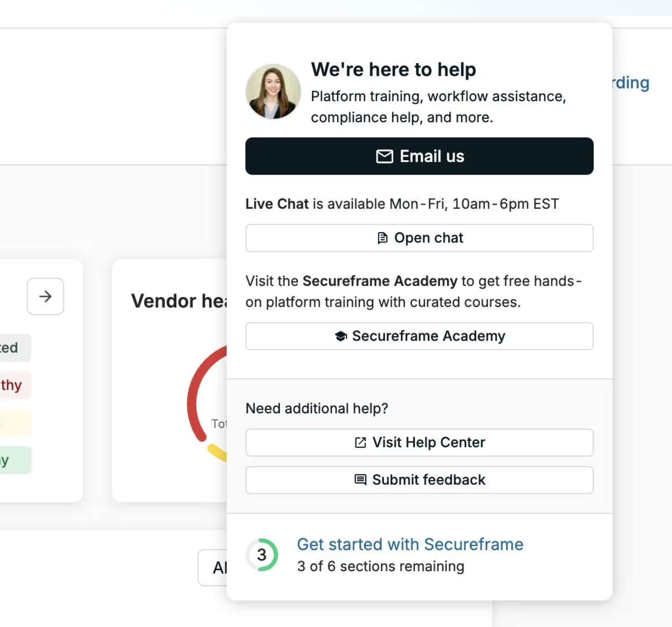The image size is (672, 627).
Task: Click the gray status badge ending in 'ed'
Action: tap(15, 348)
